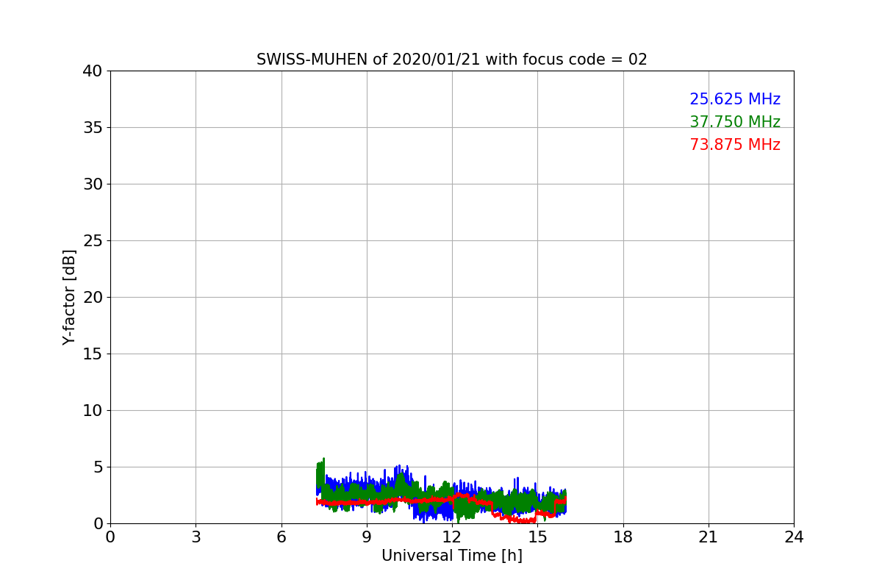Select the 73.875 MHz legend label
The height and width of the screenshot is (588, 882).
pyautogui.click(x=735, y=145)
